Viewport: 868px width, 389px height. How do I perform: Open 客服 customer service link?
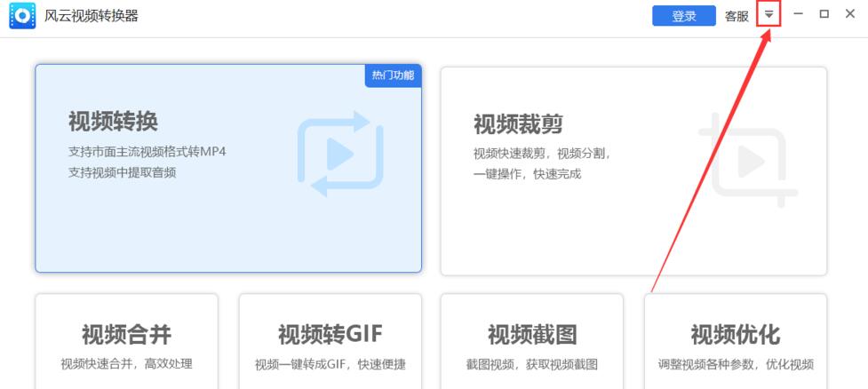[x=737, y=16]
